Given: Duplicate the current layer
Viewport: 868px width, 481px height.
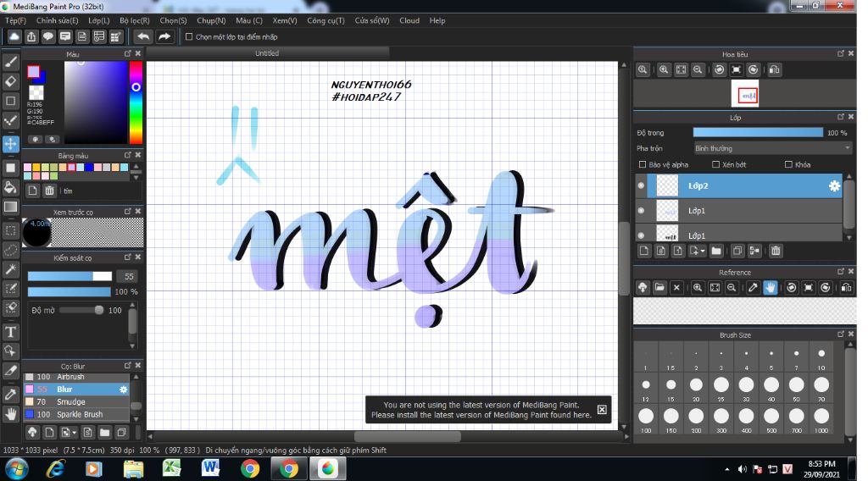Looking at the screenshot, I should click(737, 251).
